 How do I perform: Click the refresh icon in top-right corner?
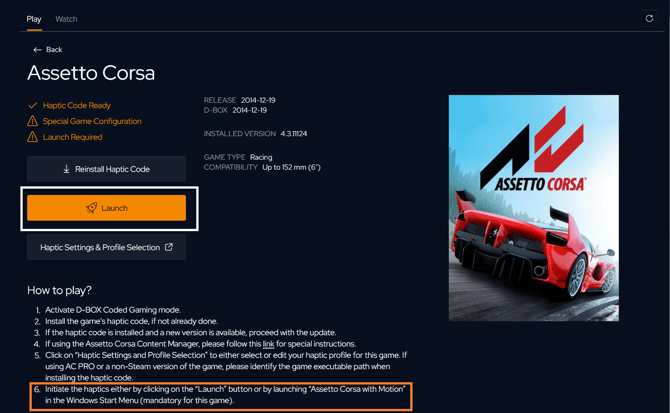pos(649,18)
